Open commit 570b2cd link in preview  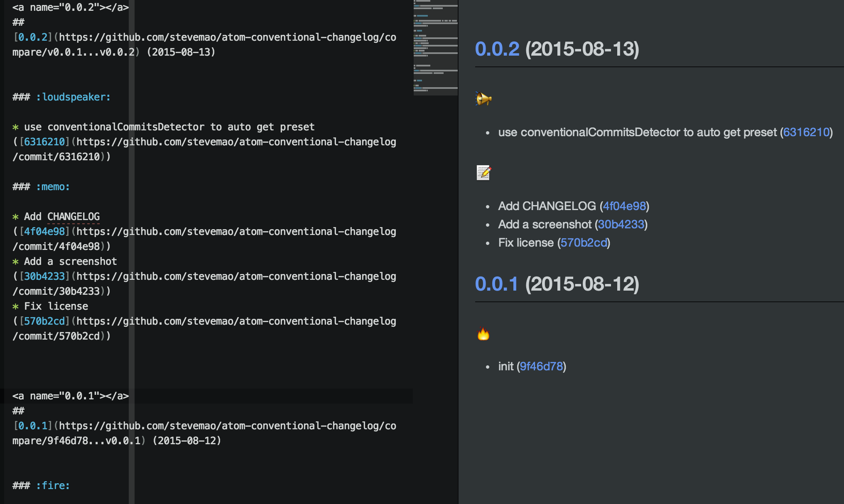(584, 243)
